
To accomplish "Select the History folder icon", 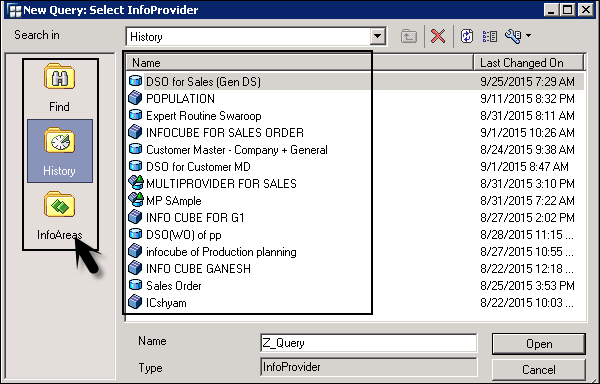I will 59,140.
